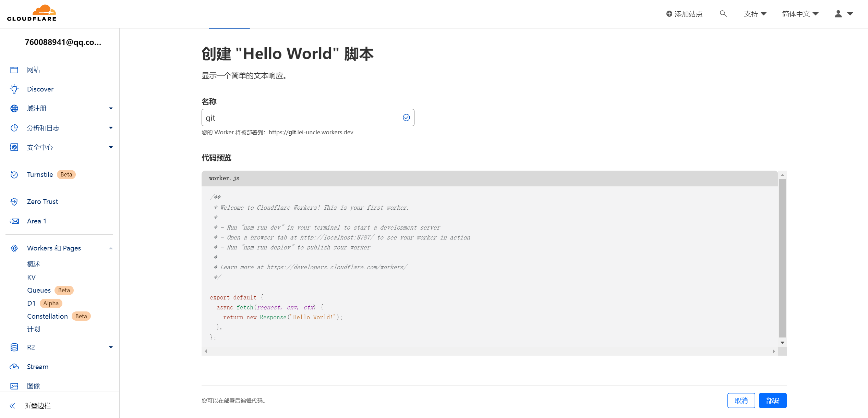Image resolution: width=868 pixels, height=418 pixels.
Task: Click the Stream cloud play icon
Action: click(x=14, y=367)
